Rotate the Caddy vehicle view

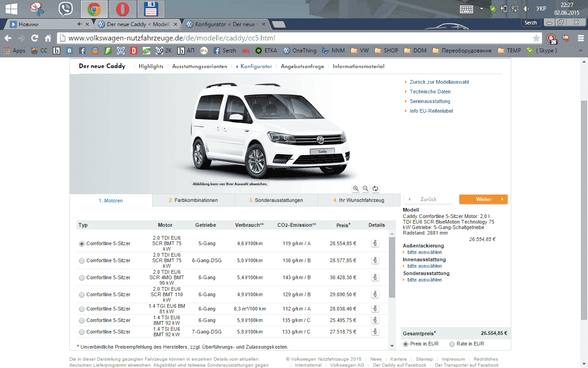tap(375, 189)
